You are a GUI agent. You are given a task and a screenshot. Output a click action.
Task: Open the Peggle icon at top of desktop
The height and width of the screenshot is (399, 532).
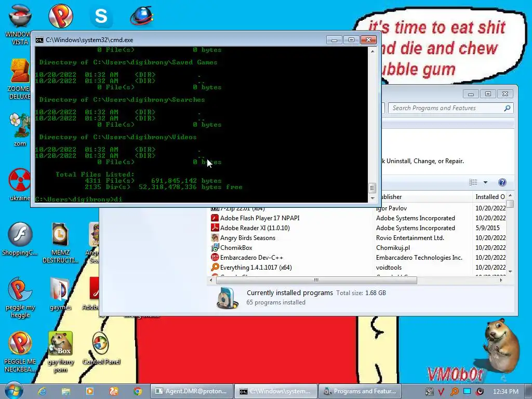[60, 16]
